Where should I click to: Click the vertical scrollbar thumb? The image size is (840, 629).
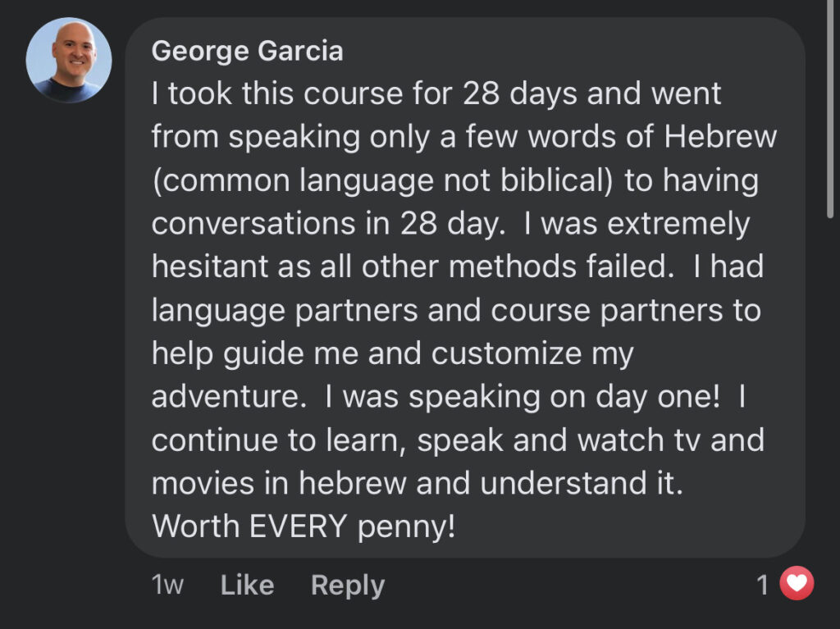tap(830, 107)
